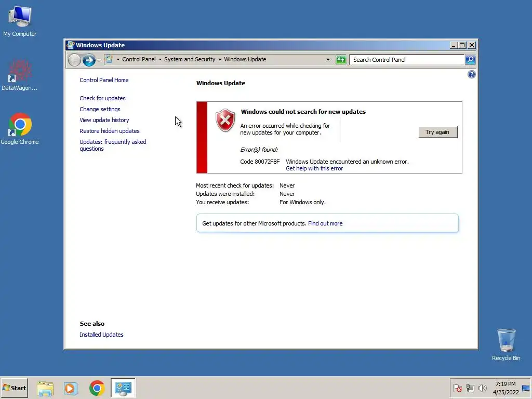532x399 pixels.
Task: Open the Recycle Bin icon
Action: coord(506,345)
